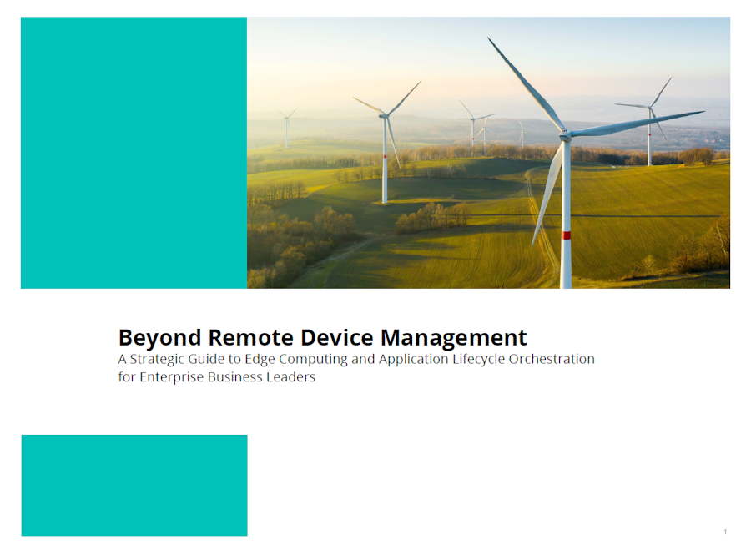The width and height of the screenshot is (751, 560).
Task: Click the hub of the largest wind turbine
Action: click(565, 134)
